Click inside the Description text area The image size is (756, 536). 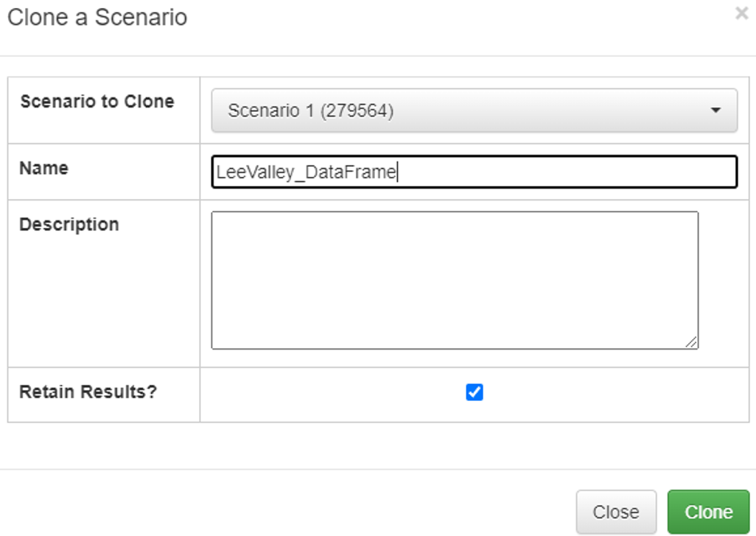pos(454,280)
